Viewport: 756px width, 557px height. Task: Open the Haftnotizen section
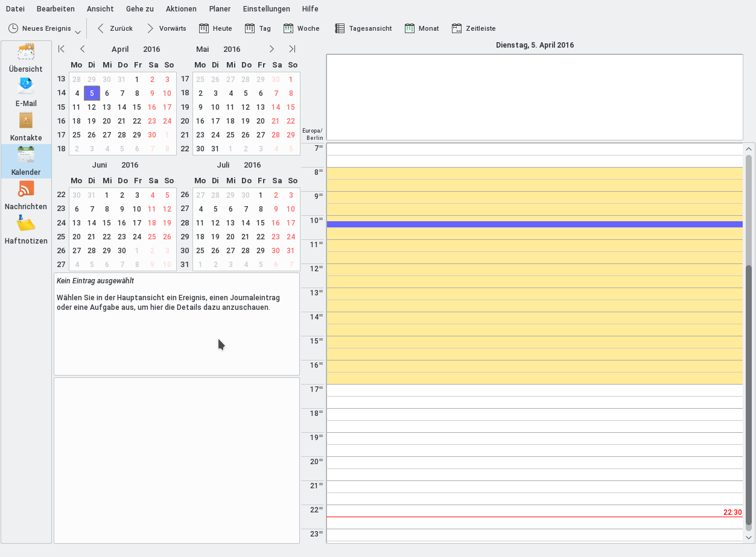tap(26, 230)
